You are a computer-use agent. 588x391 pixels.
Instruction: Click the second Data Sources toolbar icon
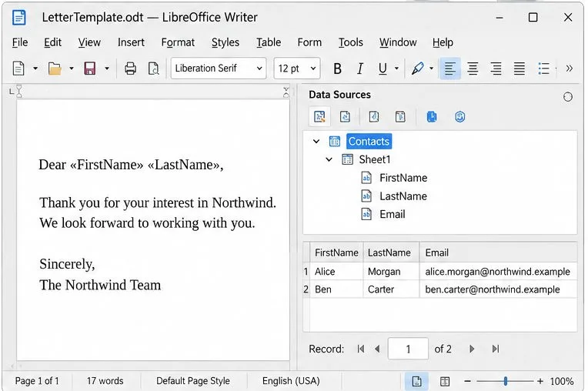tap(345, 116)
